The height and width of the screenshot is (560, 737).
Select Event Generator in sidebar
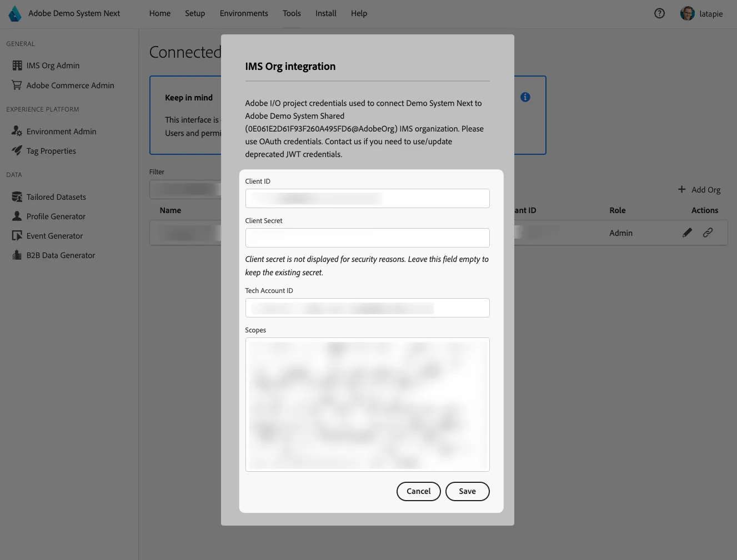tap(54, 236)
